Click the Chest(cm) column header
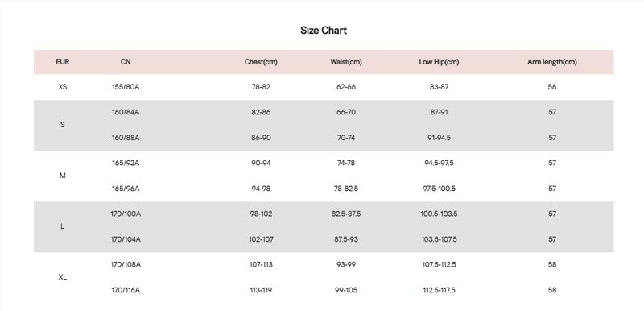The image size is (644, 311). click(x=261, y=62)
